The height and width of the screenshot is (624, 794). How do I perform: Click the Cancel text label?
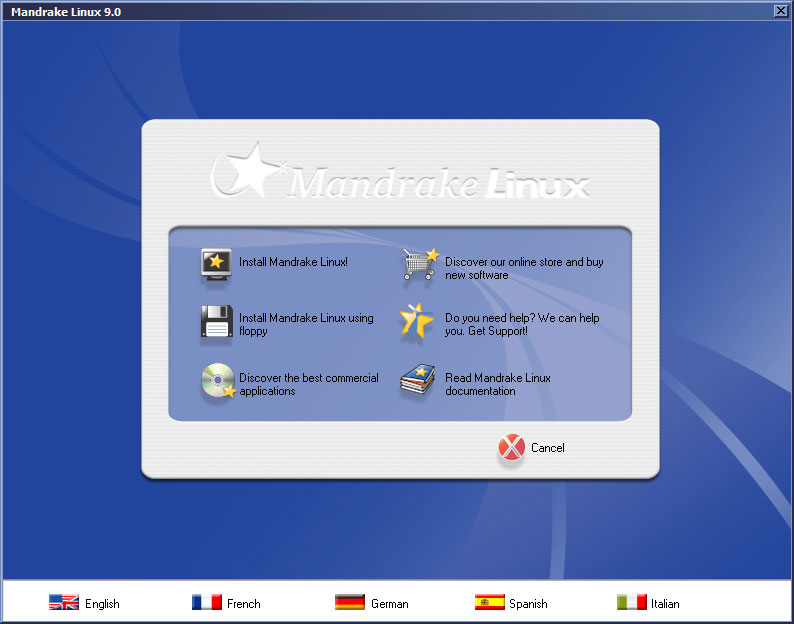pyautogui.click(x=547, y=448)
